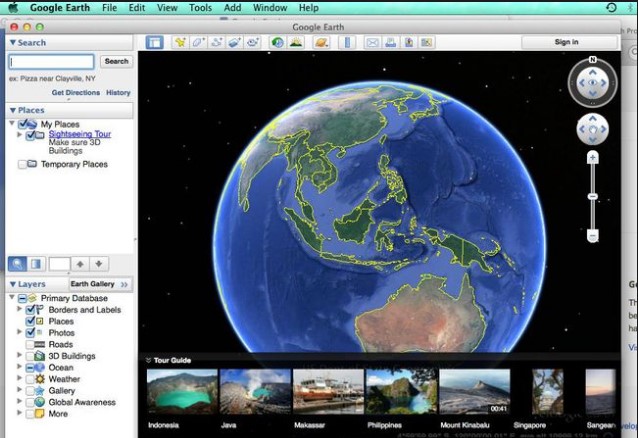The width and height of the screenshot is (638, 438).
Task: Open the Tools menu
Action: (200, 8)
